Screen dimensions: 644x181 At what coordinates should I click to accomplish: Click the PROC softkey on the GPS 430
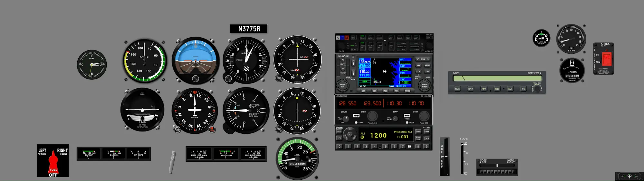click(x=408, y=91)
